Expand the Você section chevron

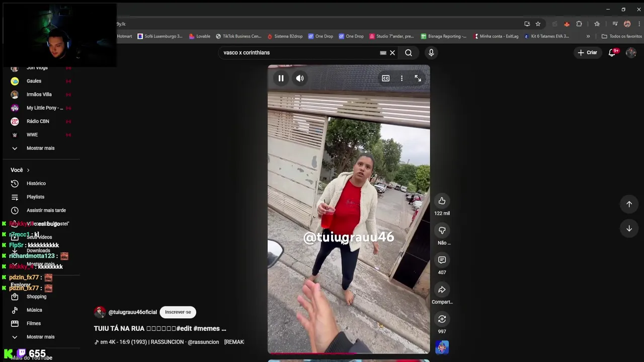point(28,170)
